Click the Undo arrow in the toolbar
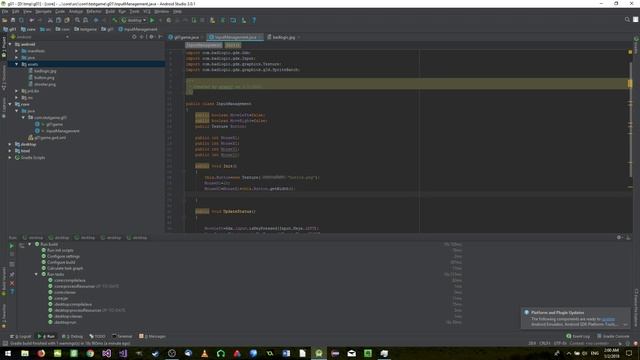Image resolution: width=640 pixels, height=360 pixels. click(31, 20)
